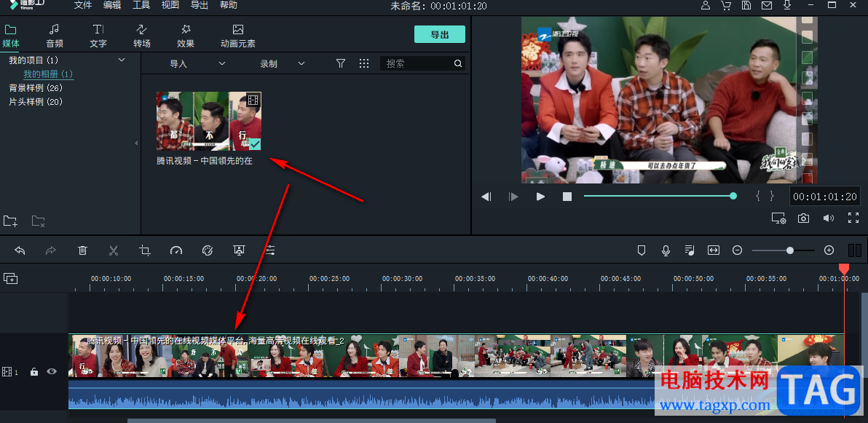This screenshot has width=868, height=423.
Task: Split the clip with the scissors tool
Action: (x=114, y=250)
